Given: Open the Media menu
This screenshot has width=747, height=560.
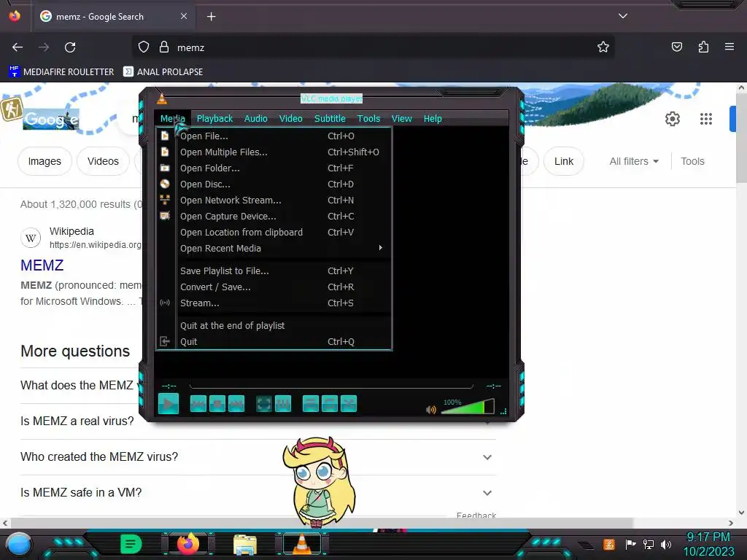Looking at the screenshot, I should 172,119.
